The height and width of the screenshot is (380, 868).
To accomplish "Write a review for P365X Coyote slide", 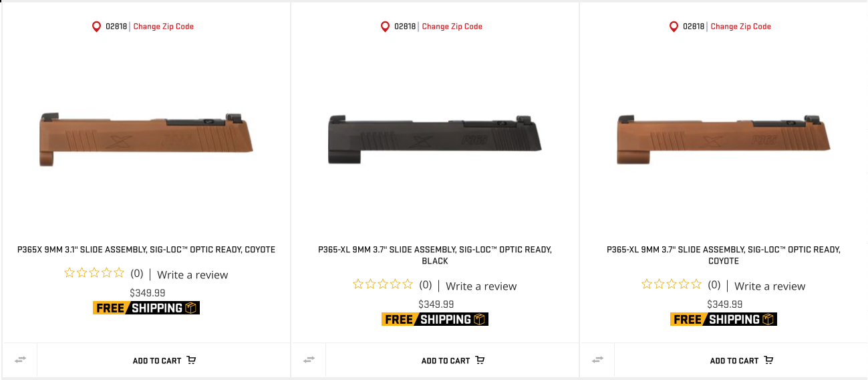I will coord(192,275).
